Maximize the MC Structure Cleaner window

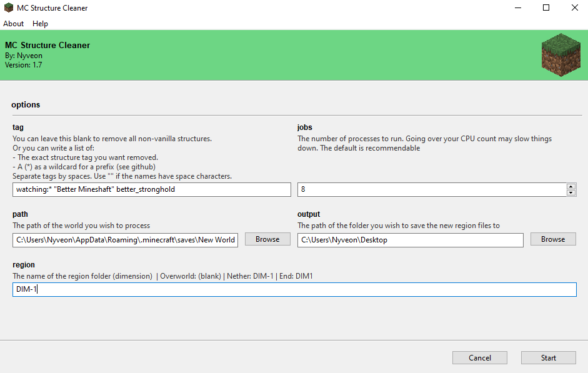[546, 7]
